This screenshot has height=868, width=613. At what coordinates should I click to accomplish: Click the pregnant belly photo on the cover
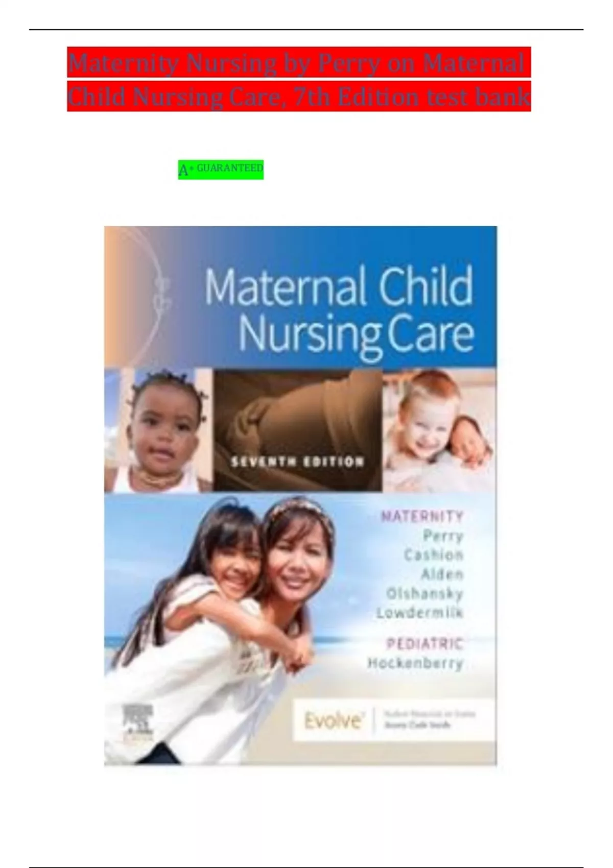298,430
